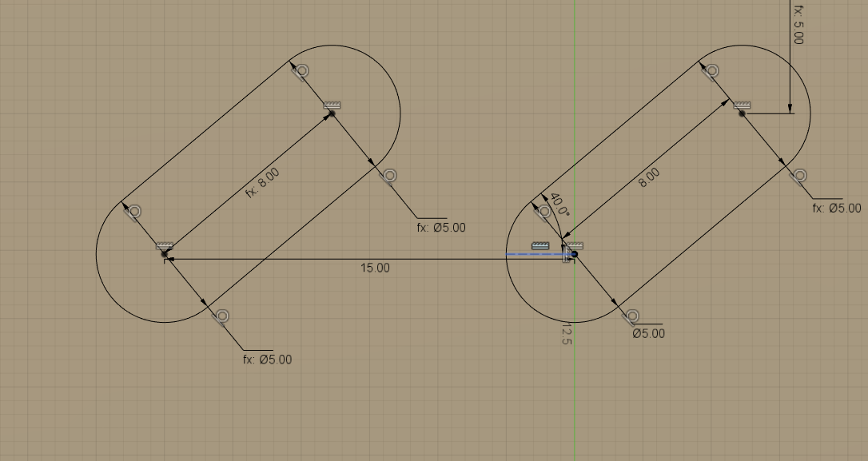
Task: Select the tangent icon on left slot's right side
Action: [389, 175]
